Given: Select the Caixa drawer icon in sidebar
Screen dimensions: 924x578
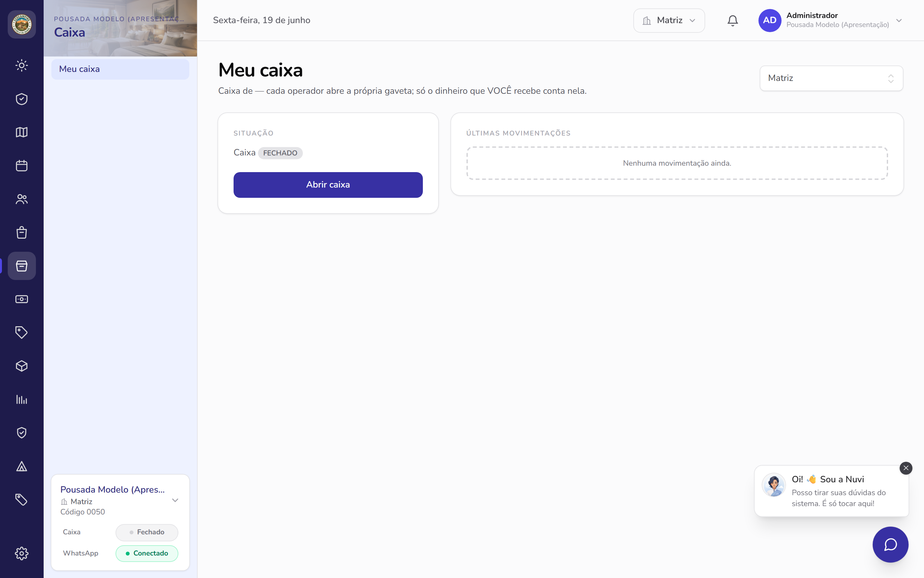Looking at the screenshot, I should [22, 266].
